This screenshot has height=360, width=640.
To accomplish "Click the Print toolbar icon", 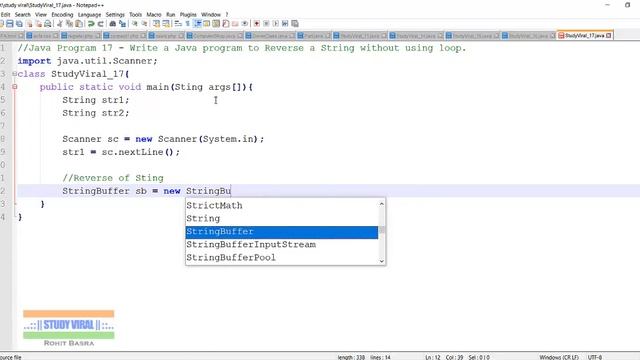I will tap(48, 24).
